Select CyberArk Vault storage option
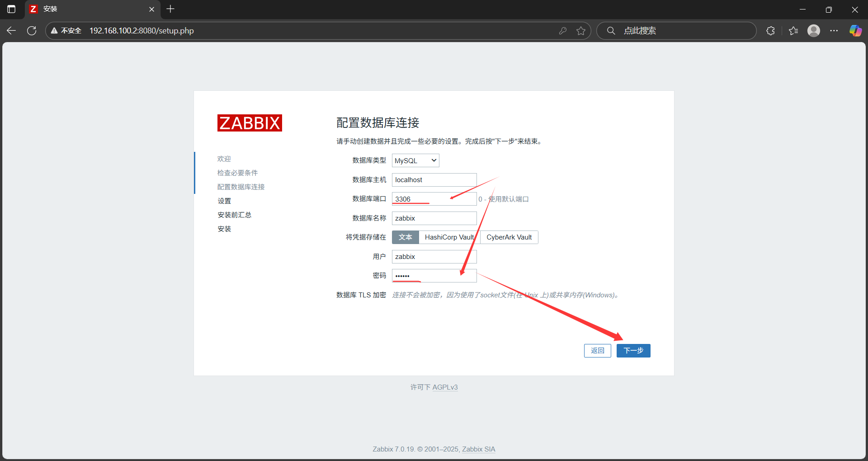868x461 pixels. point(509,237)
